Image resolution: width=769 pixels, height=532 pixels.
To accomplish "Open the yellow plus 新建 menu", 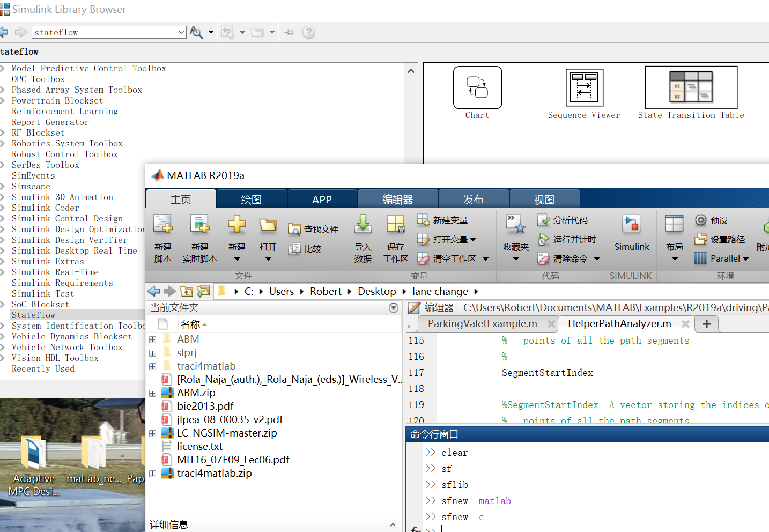I will [x=236, y=224].
